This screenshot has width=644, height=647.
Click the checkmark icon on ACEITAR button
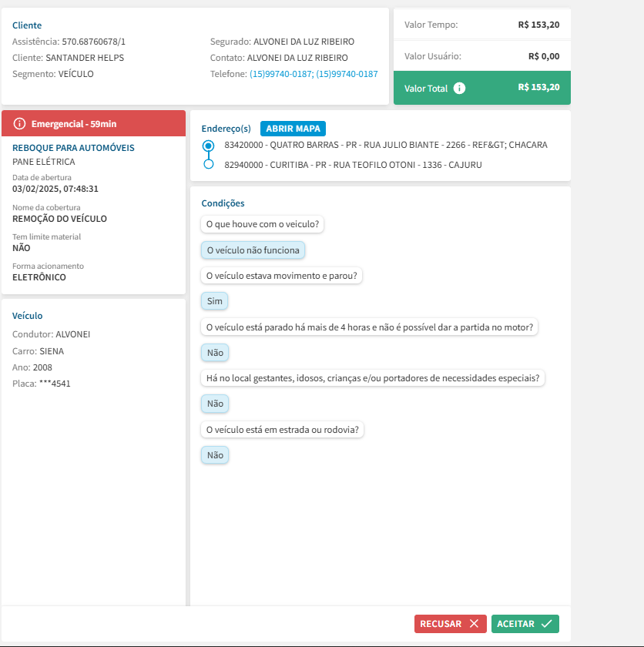tap(547, 623)
